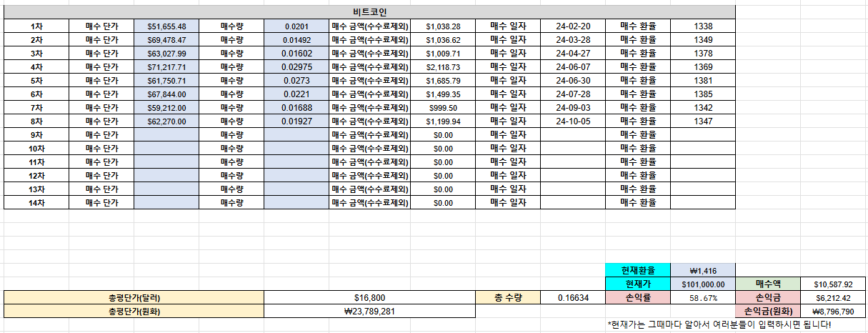
Task: Select average price value $16,800
Action: click(x=369, y=298)
